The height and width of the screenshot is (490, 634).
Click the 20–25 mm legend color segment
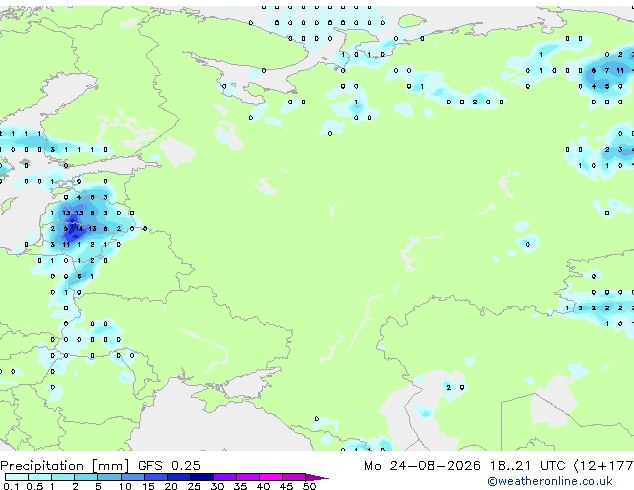178,477
